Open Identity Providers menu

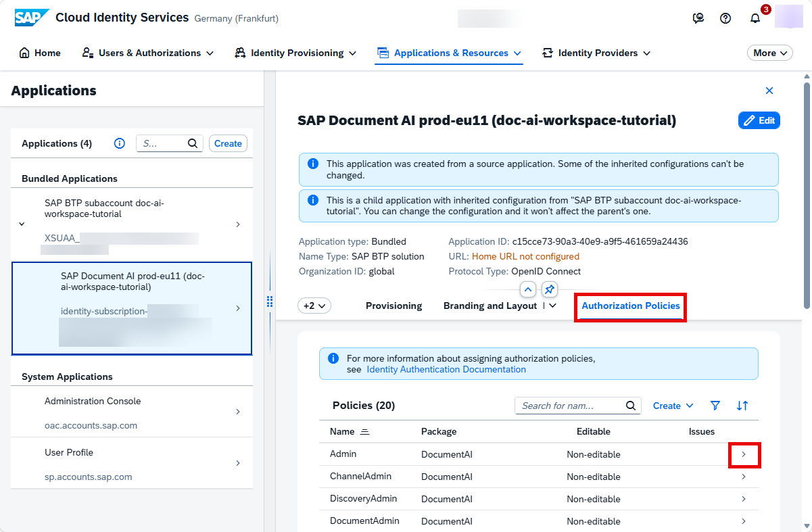[x=596, y=53]
